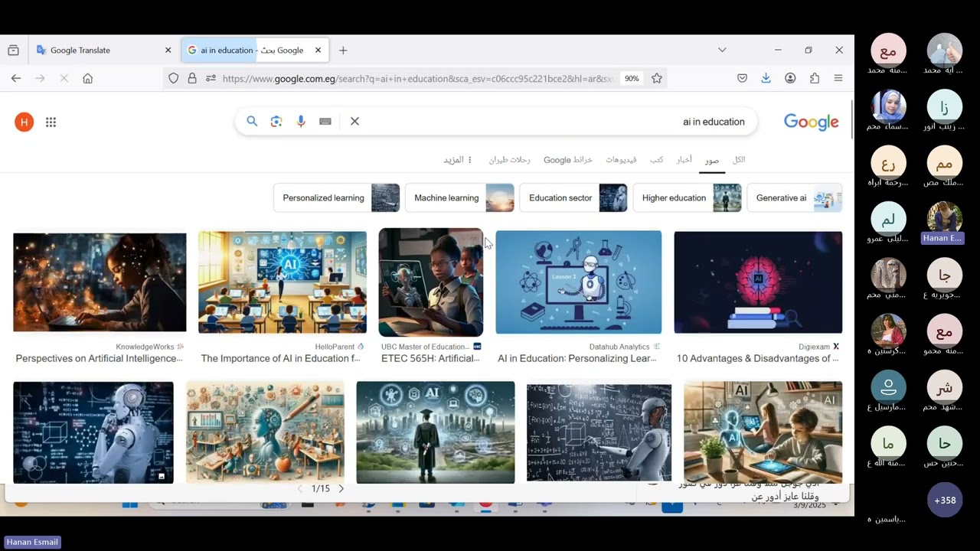Show the +358 more participants
This screenshot has height=551, width=980.
click(x=945, y=500)
